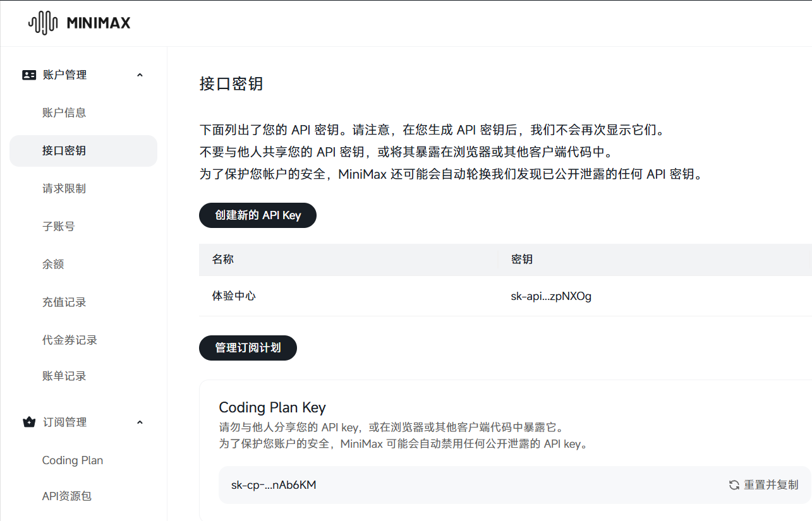Image resolution: width=812 pixels, height=521 pixels.
Task: Click the sk-cp-...nAb6KM key text
Action: [x=274, y=485]
